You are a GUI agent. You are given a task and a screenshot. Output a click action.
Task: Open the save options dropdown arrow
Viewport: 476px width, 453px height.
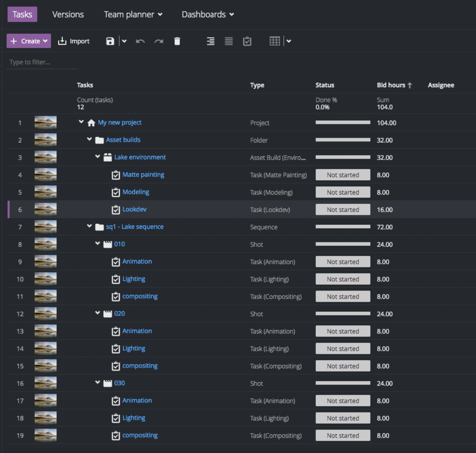(x=124, y=41)
